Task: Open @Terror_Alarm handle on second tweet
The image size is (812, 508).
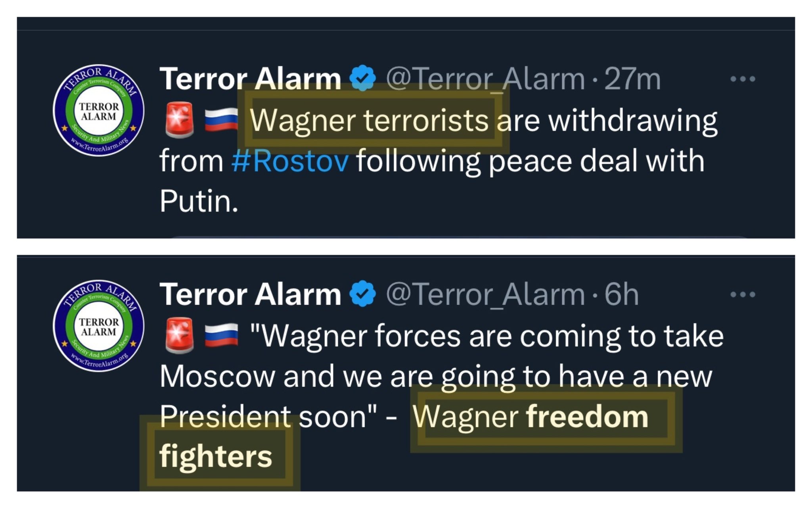Action: tap(485, 294)
